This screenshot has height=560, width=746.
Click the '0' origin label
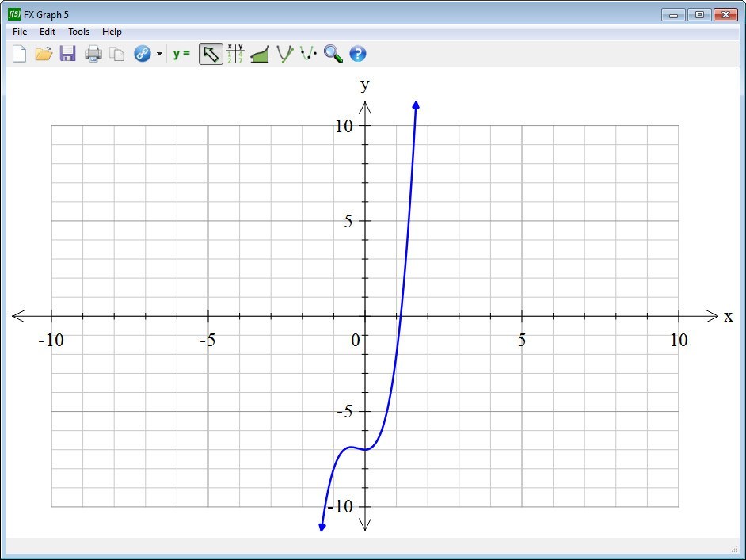point(356,340)
